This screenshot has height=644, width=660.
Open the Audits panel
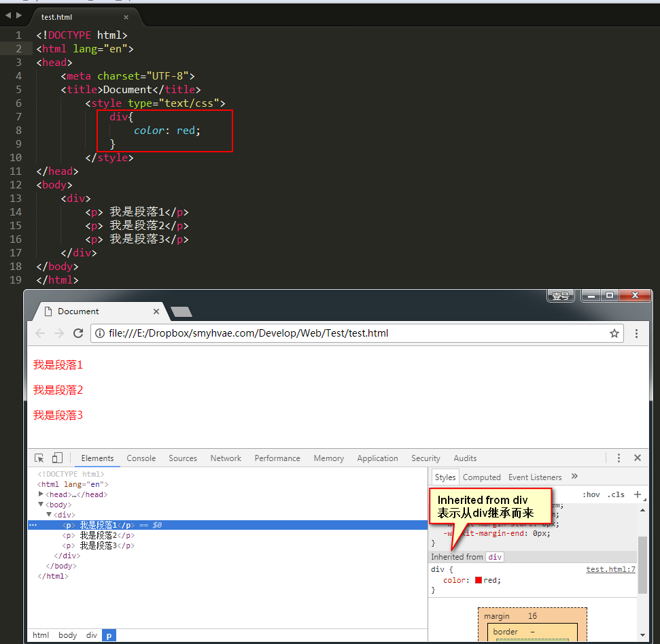coord(465,458)
